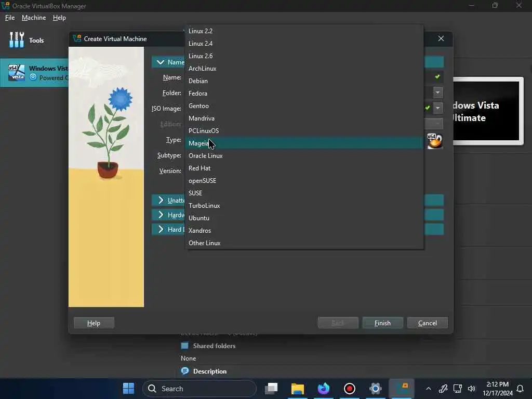Screen dimensions: 532x399
Task: Select Other Linux as the subtype
Action: [304, 243]
